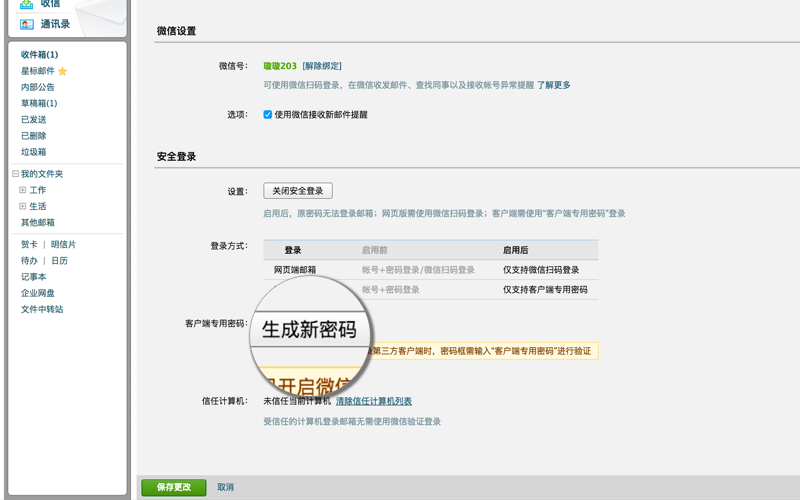Viewport: 800px width, 500px height.
Task: Open 垃圾箱 folder
Action: 34,152
